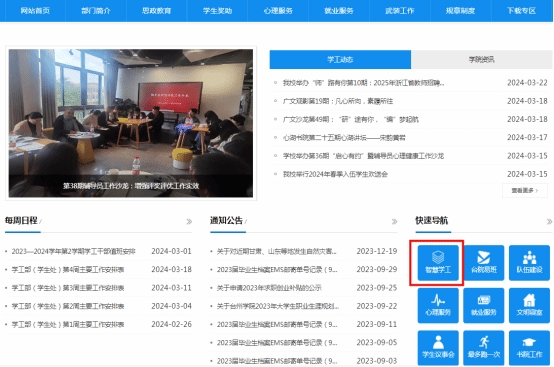554x367 pixels.
Task: Open the 学生奖助 menu item
Action: pos(217,11)
